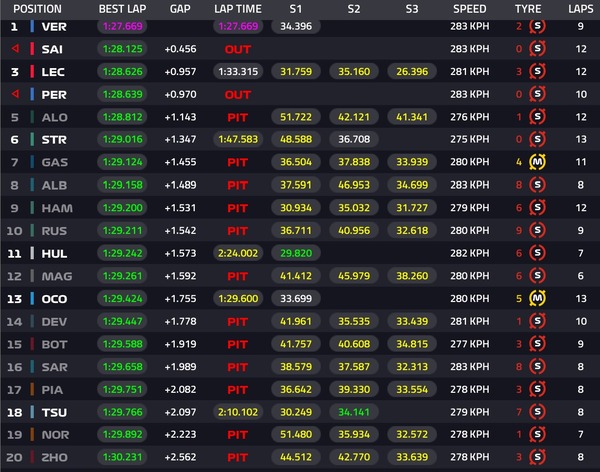Open driver VER in first position
600x472 pixels.
click(54, 27)
